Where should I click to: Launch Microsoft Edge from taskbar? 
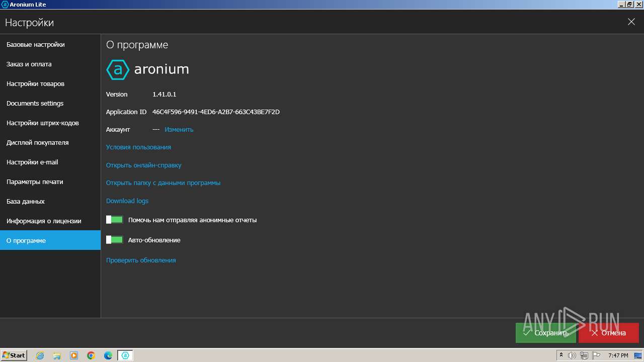tap(108, 355)
